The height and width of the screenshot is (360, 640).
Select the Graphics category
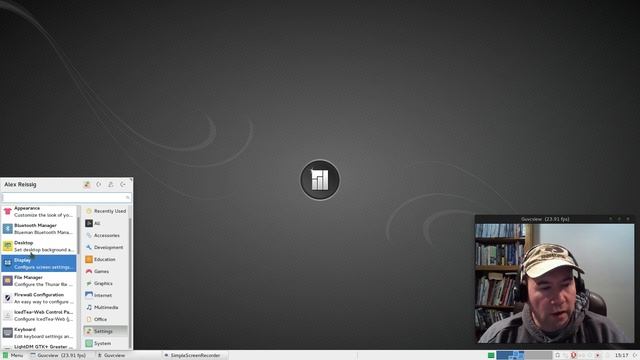pos(106,283)
